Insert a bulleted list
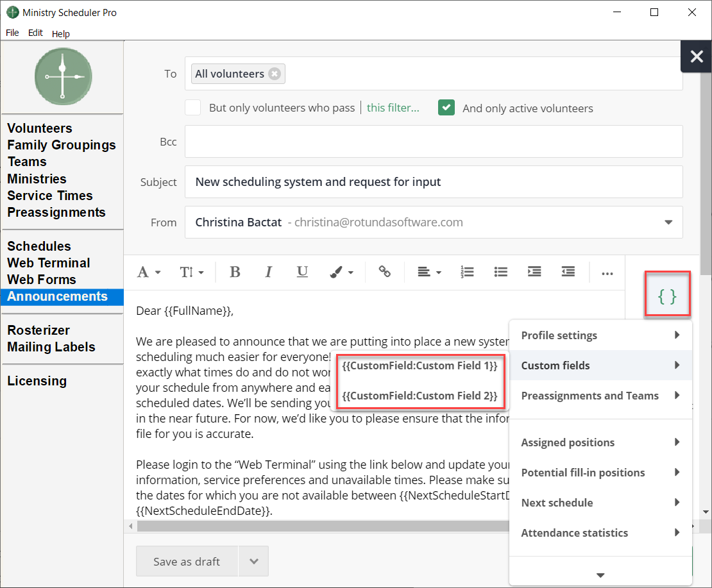Image resolution: width=712 pixels, height=588 pixels. click(501, 272)
